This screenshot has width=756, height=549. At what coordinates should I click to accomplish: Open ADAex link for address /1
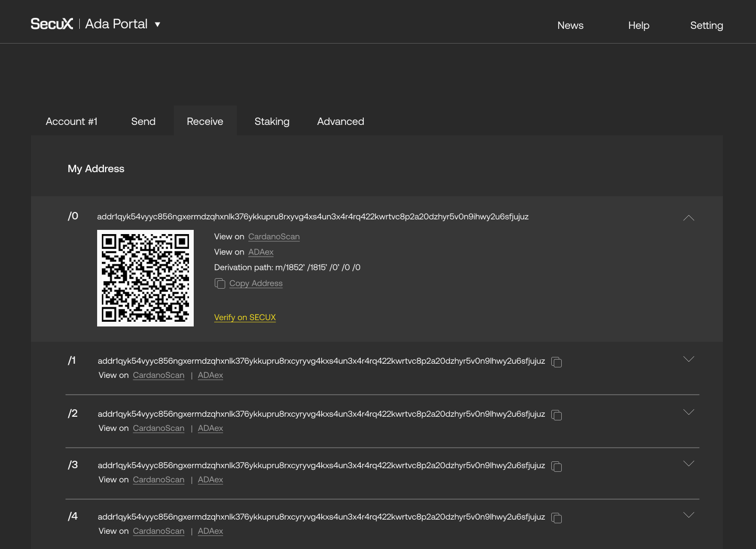(211, 375)
